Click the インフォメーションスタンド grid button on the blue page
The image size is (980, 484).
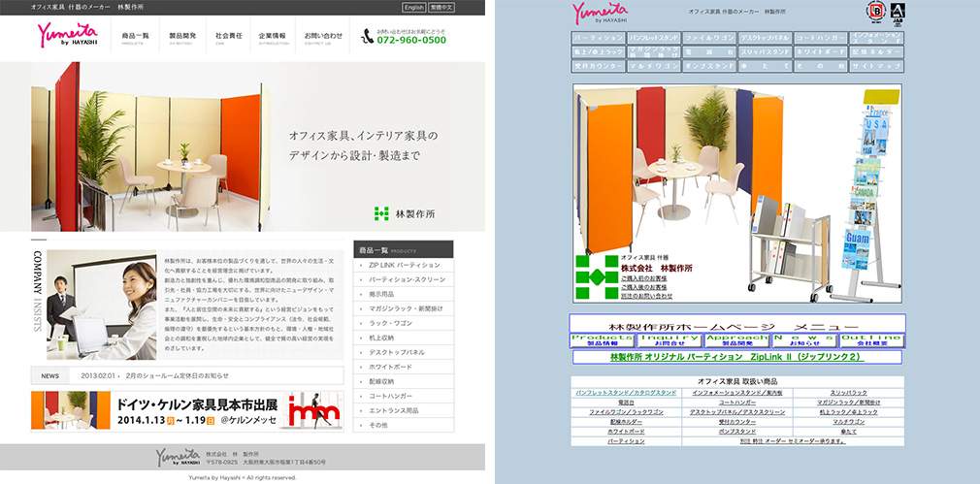[x=876, y=38]
